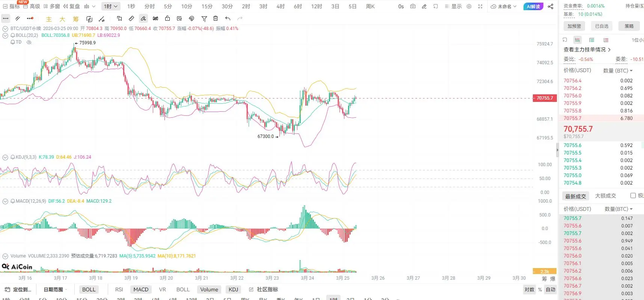Undo the last drawing action
Screen dimensions: 644x300
tap(228, 18)
